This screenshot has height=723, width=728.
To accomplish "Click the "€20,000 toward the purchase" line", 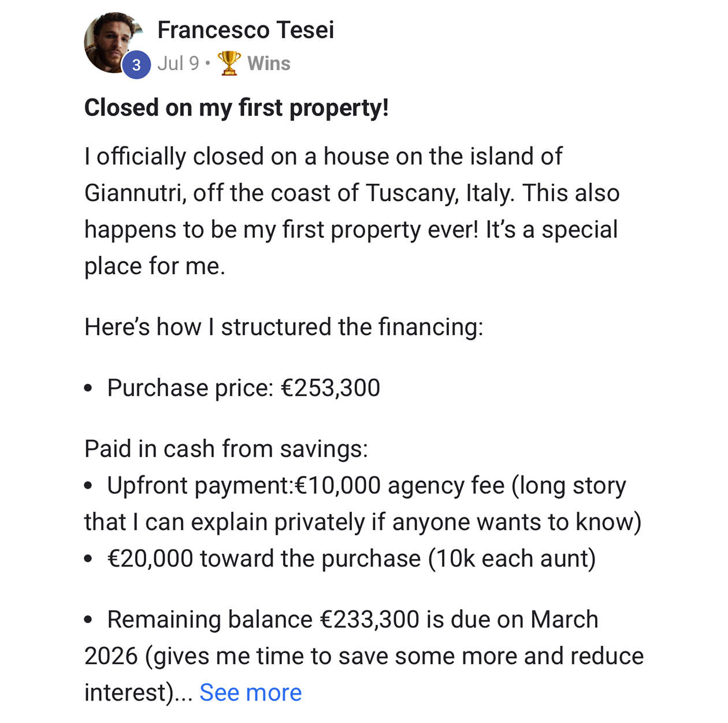I will [x=264, y=558].
